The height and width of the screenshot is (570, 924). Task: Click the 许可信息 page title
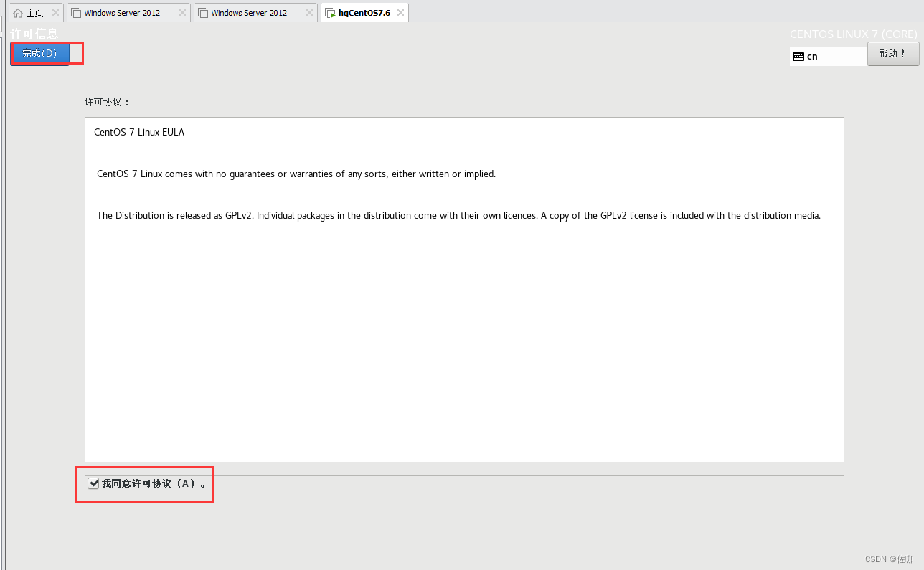[x=34, y=34]
